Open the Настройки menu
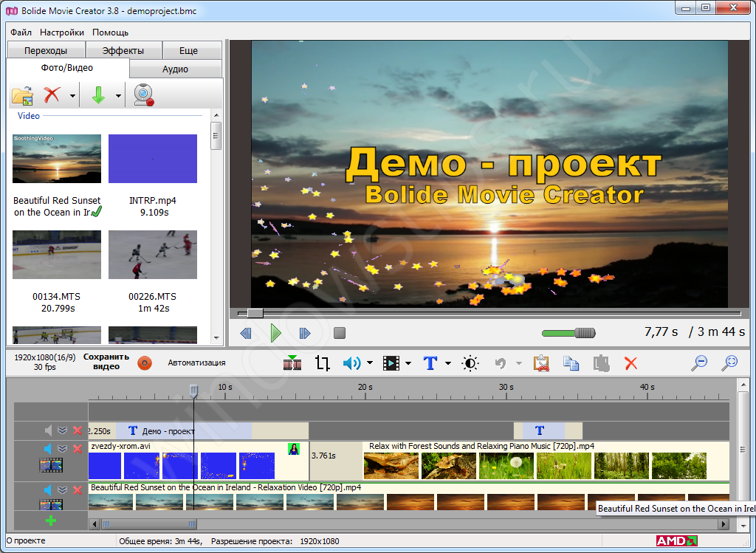Viewport: 756px width, 553px height. point(62,32)
